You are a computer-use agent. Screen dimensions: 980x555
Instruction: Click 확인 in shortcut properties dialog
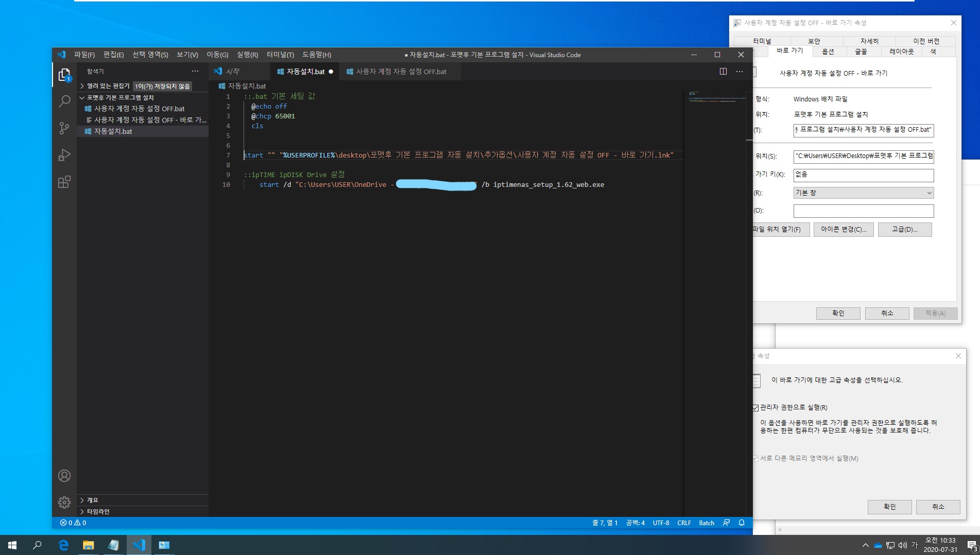tap(838, 313)
